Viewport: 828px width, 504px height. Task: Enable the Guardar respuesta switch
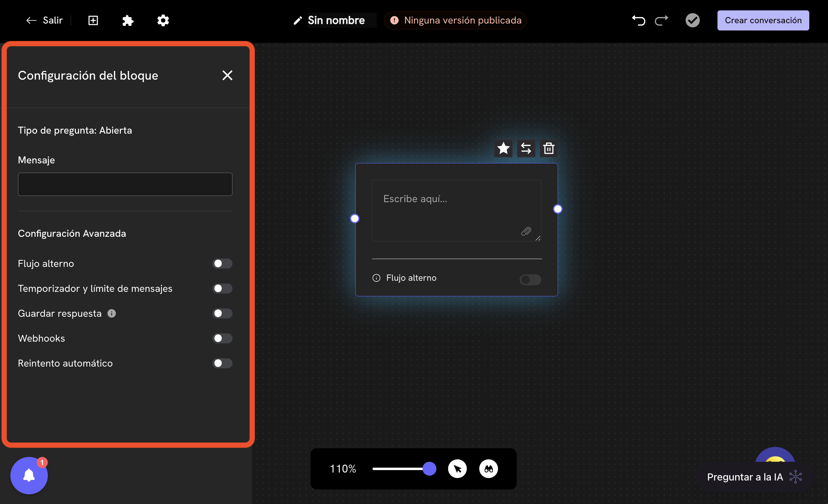coord(222,314)
